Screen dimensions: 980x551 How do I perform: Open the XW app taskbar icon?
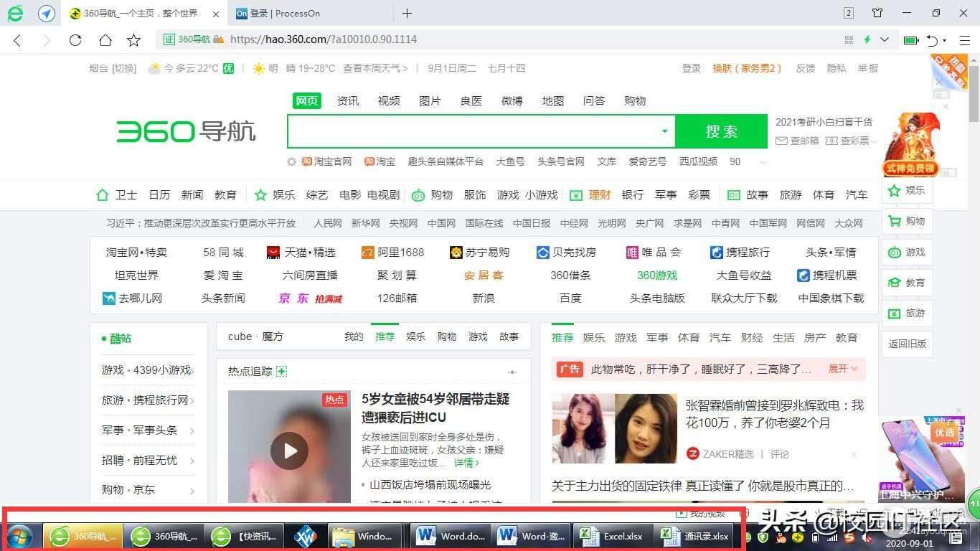[306, 536]
